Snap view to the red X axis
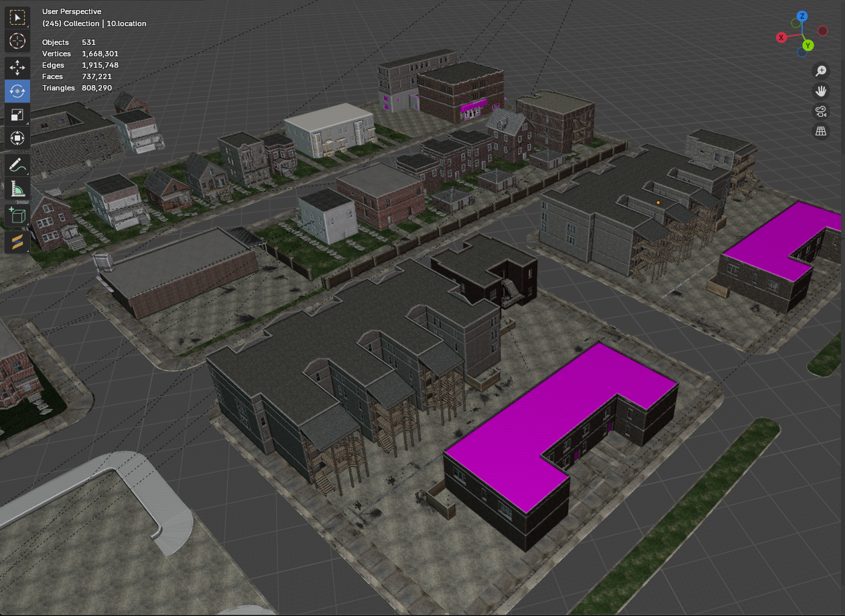 (x=781, y=38)
